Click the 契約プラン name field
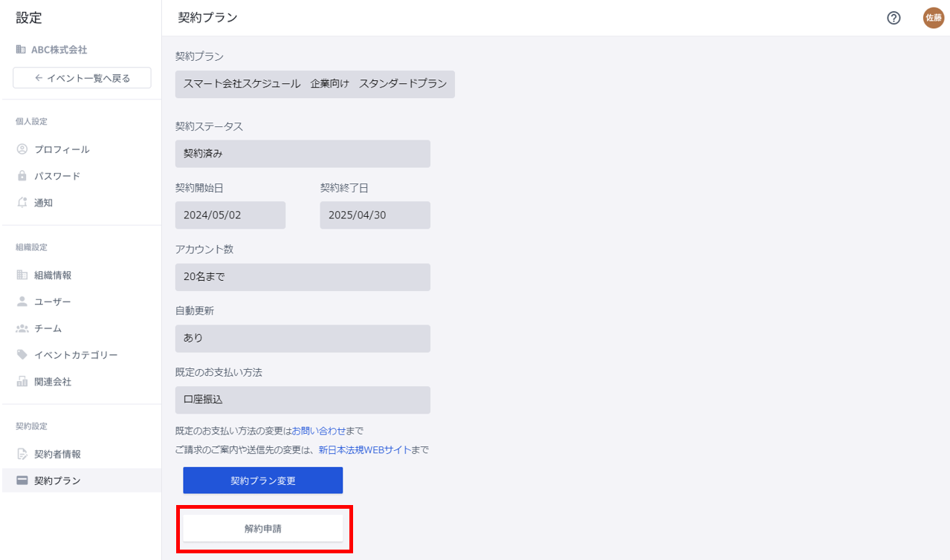Image resolution: width=950 pixels, height=560 pixels. (x=315, y=84)
